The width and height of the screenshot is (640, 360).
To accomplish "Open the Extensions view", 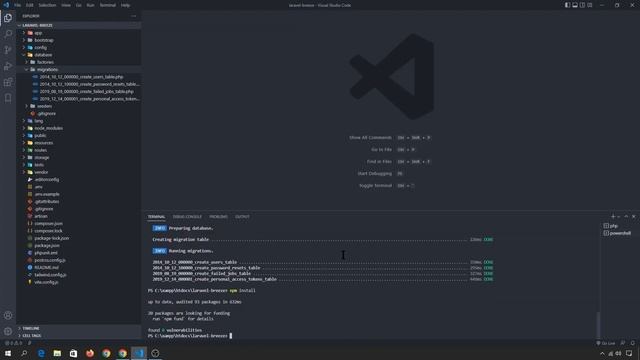I will (8, 82).
